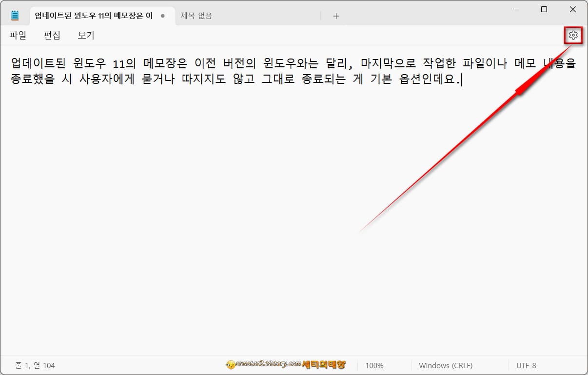Screen dimensions: 588x375
Task: Click the Windows (CRLF) line-ending indicator
Action: pos(446,365)
